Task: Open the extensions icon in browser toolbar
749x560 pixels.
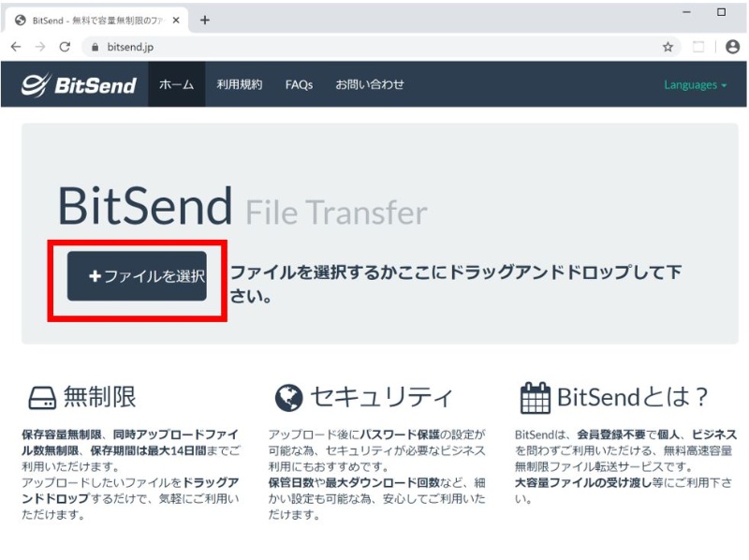Action: (698, 47)
